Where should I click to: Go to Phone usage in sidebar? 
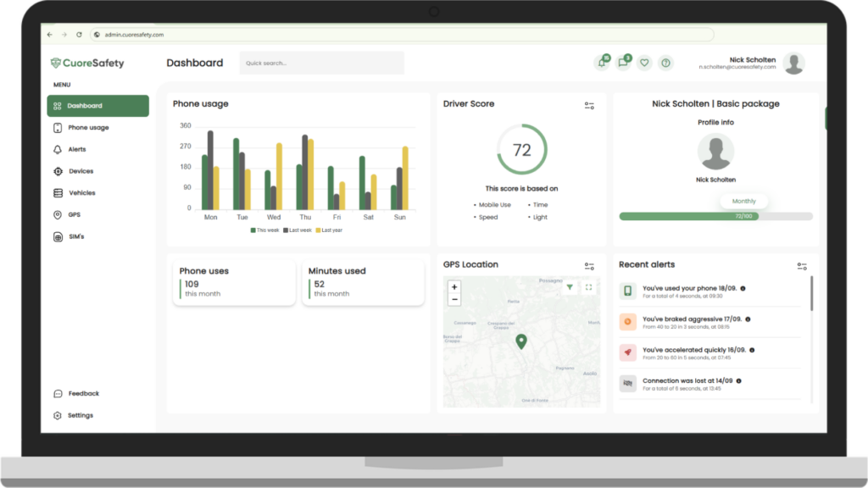tap(88, 128)
